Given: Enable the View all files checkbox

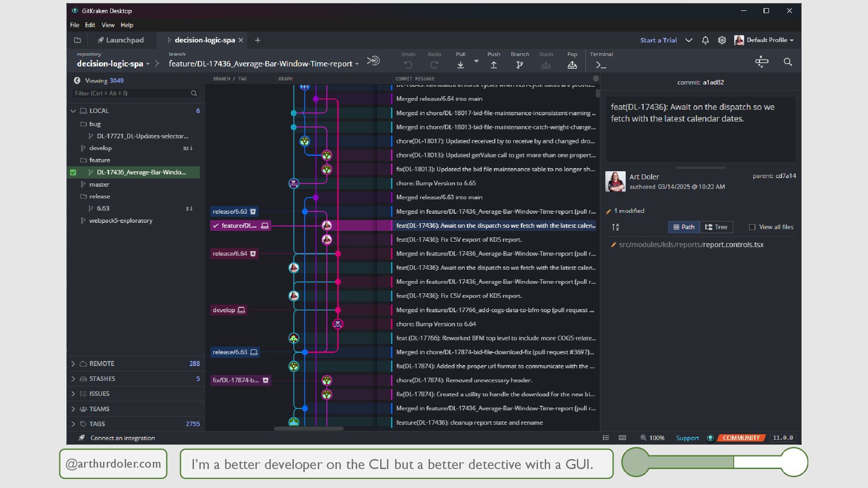Looking at the screenshot, I should [752, 227].
